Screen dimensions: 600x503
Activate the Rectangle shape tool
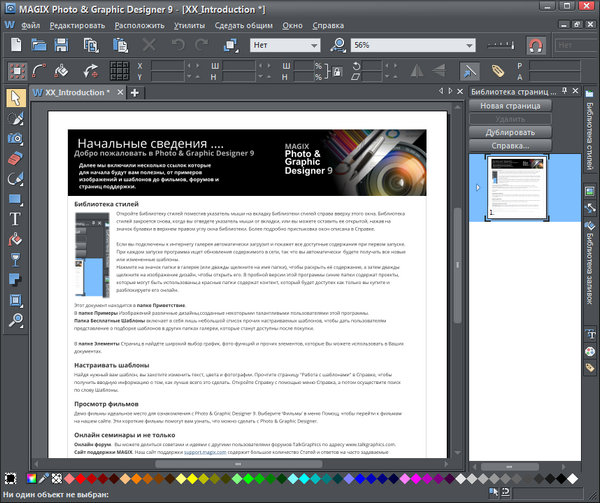point(15,197)
